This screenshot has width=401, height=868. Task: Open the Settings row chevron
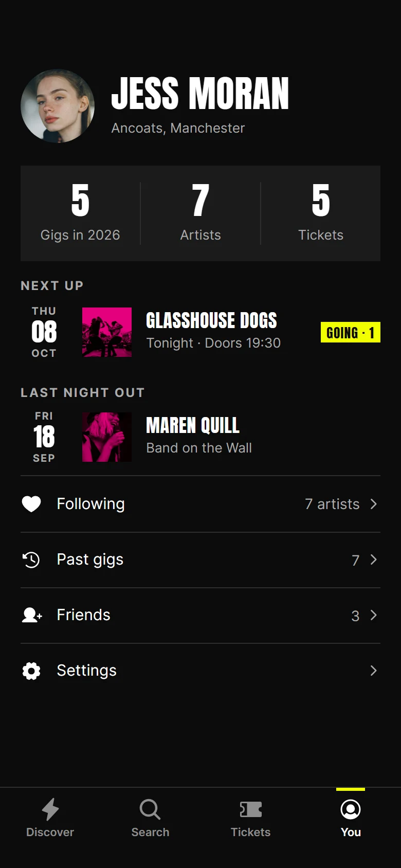(374, 671)
